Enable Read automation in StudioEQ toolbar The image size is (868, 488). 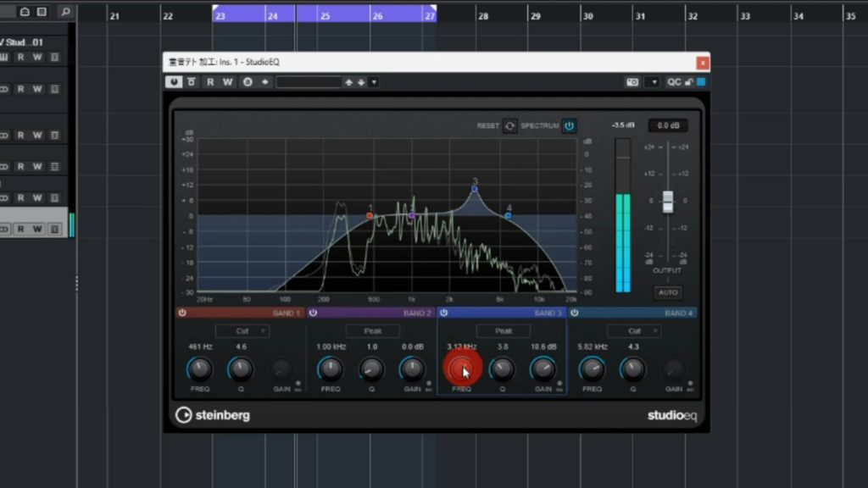click(x=211, y=82)
